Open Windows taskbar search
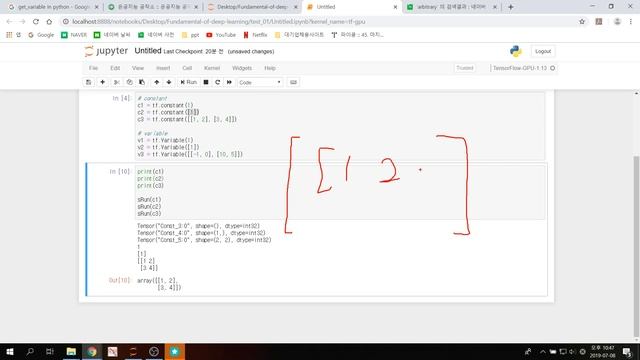 pyautogui.click(x=30, y=351)
